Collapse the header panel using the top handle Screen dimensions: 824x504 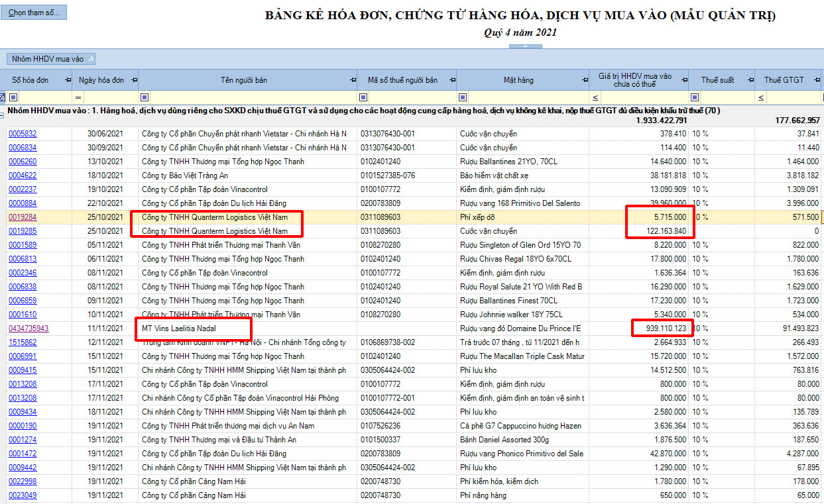point(524,46)
